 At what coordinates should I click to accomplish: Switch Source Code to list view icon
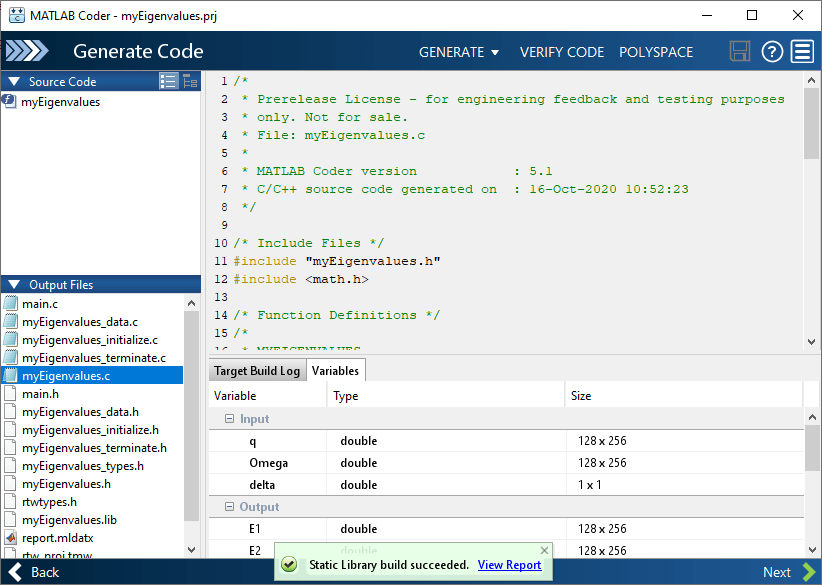(169, 81)
